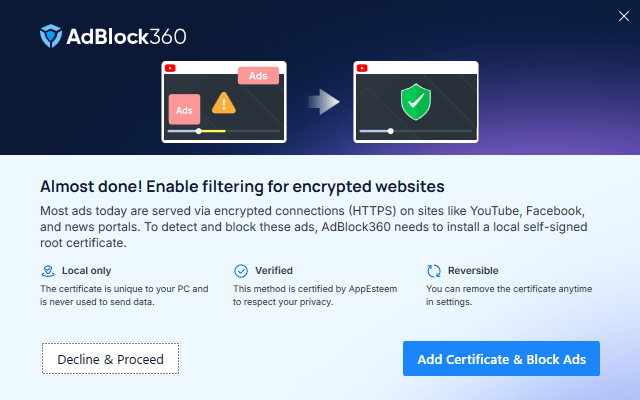Click the 'Almost done!' heading text
This screenshot has width=640, height=400.
[x=242, y=187]
